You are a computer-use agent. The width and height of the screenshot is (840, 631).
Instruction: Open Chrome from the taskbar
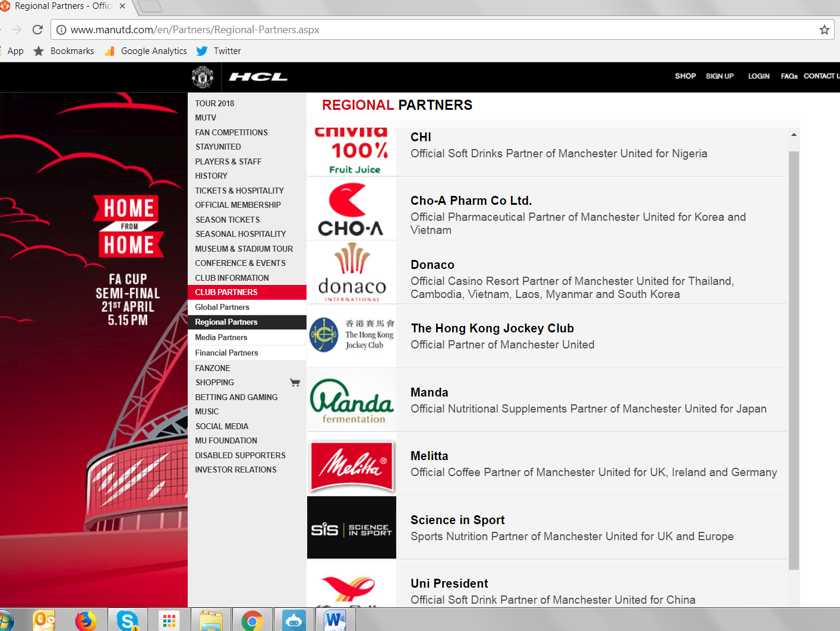coord(252,621)
